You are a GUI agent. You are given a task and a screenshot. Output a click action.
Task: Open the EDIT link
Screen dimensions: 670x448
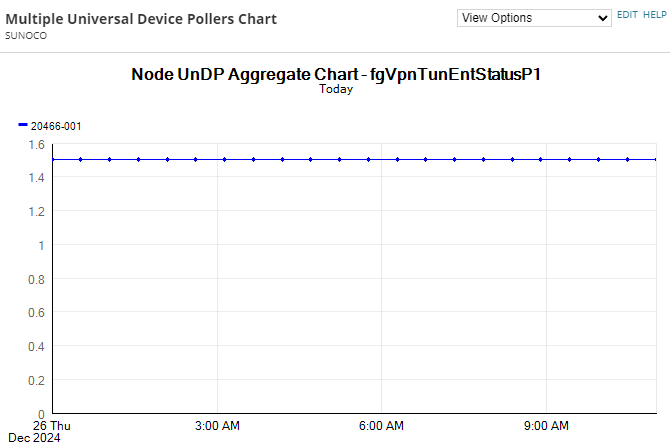tap(627, 15)
